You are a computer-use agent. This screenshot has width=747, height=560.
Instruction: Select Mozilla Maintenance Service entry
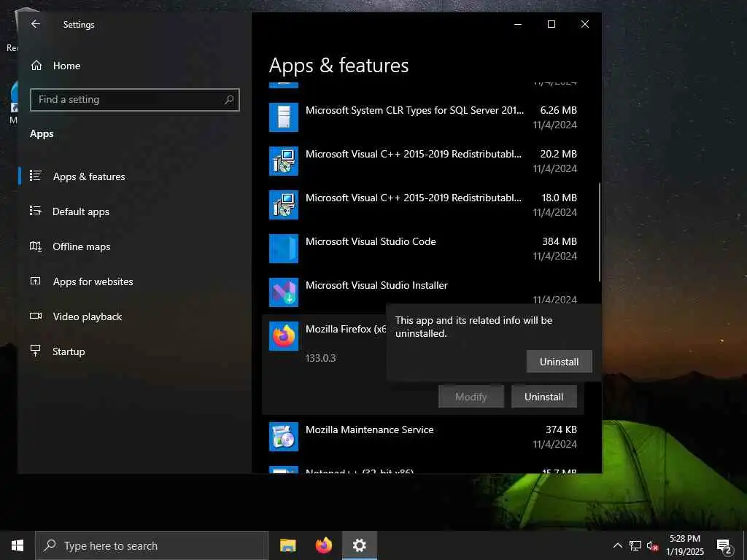pos(422,437)
